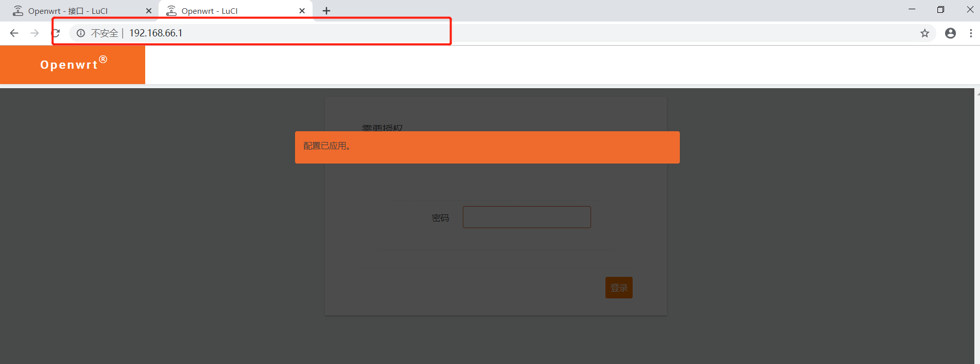The width and height of the screenshot is (980, 364).
Task: Open a new tab with plus button
Action: click(x=326, y=11)
